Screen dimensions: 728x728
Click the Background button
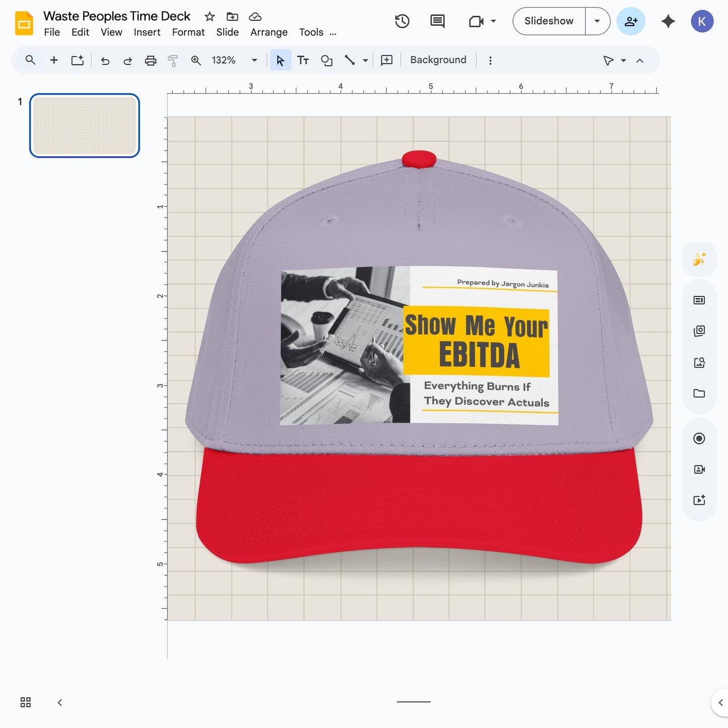pos(438,60)
